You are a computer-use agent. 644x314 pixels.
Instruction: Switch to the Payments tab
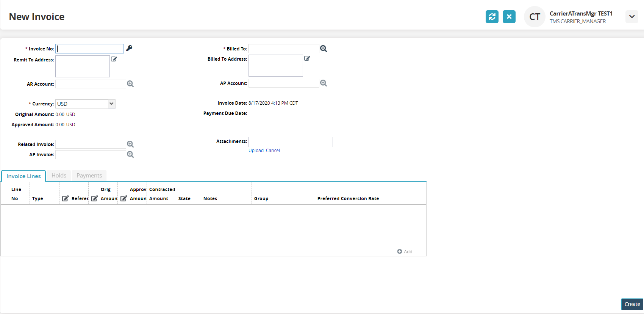point(89,176)
